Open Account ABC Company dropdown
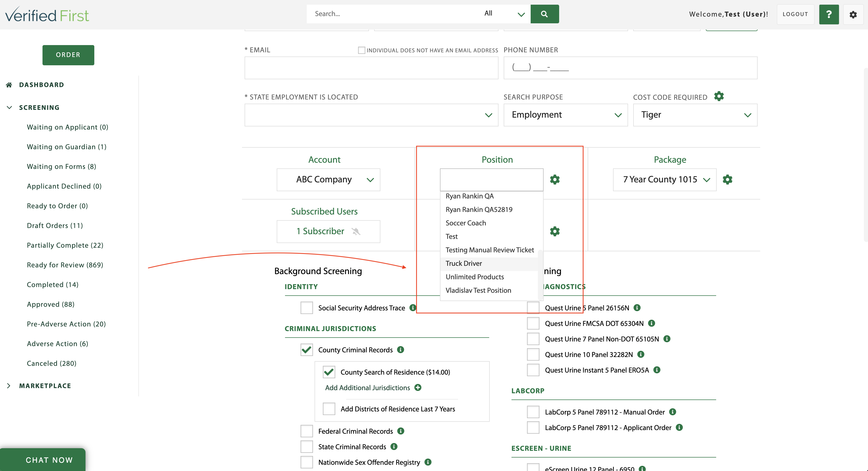Viewport: 868px width, 471px height. [328, 180]
